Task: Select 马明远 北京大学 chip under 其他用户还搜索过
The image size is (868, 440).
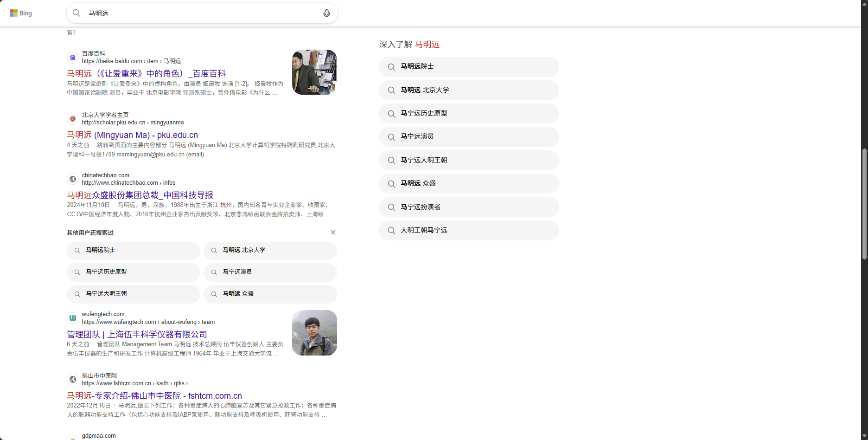Action: 270,251
